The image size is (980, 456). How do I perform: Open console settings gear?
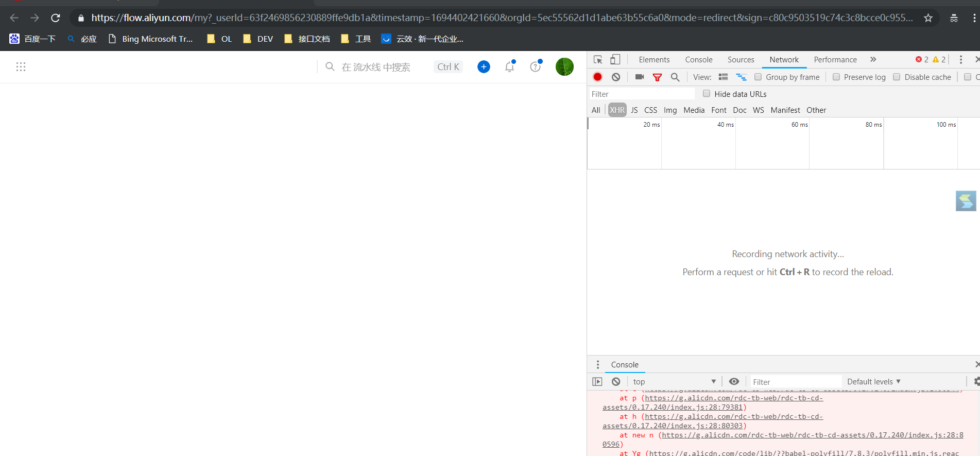pos(976,382)
